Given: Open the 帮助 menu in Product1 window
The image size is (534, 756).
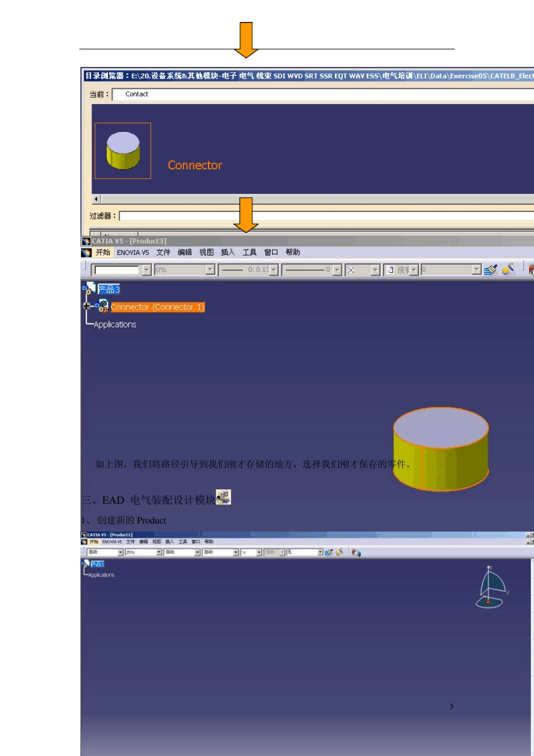Looking at the screenshot, I should (x=209, y=542).
